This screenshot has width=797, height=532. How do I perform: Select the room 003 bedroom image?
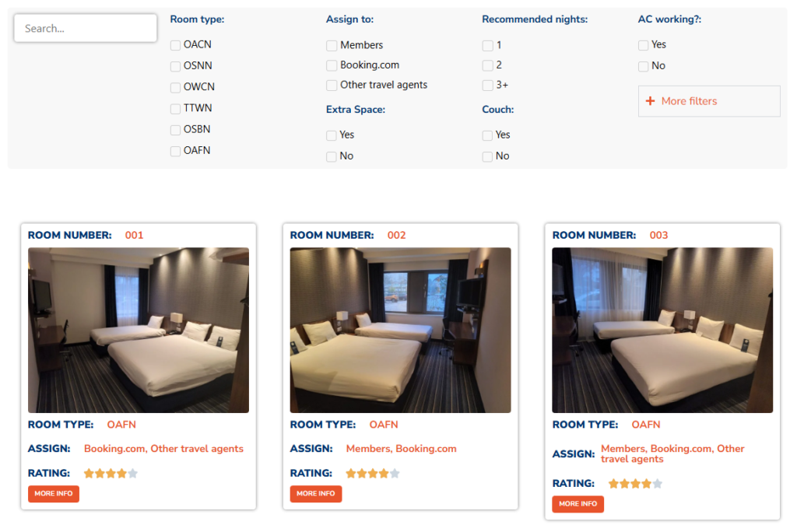tap(662, 330)
